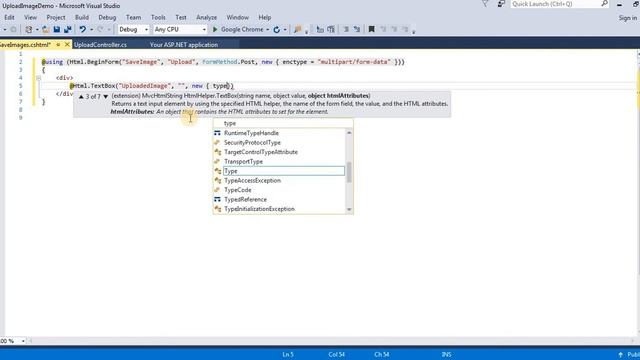Select RuntimeTypeHandle in IntelliSense list
Image resolution: width=640 pixels, height=360 pixels.
pyautogui.click(x=251, y=133)
